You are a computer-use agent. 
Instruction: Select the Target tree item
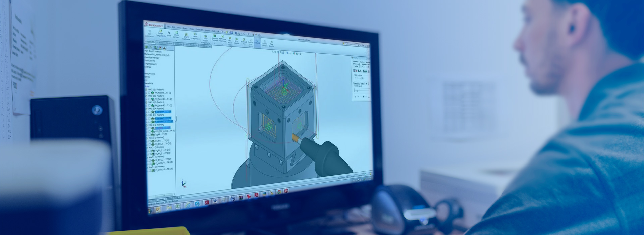click(150, 64)
